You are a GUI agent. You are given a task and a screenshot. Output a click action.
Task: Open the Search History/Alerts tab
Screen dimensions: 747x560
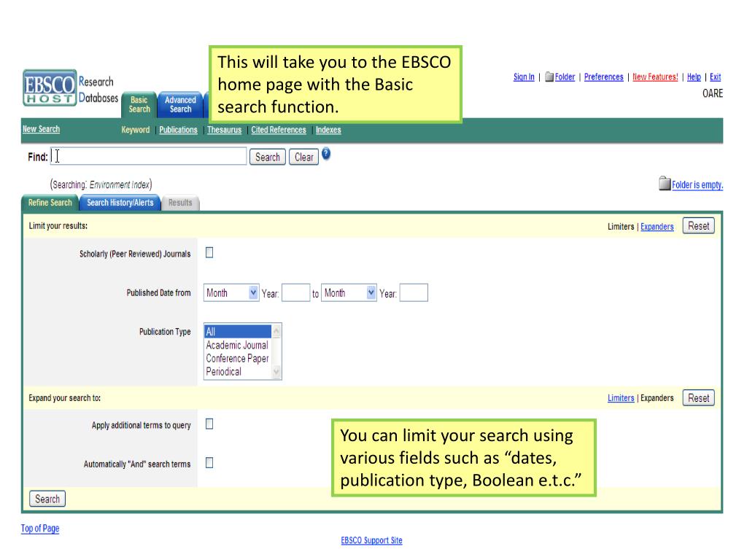point(120,203)
